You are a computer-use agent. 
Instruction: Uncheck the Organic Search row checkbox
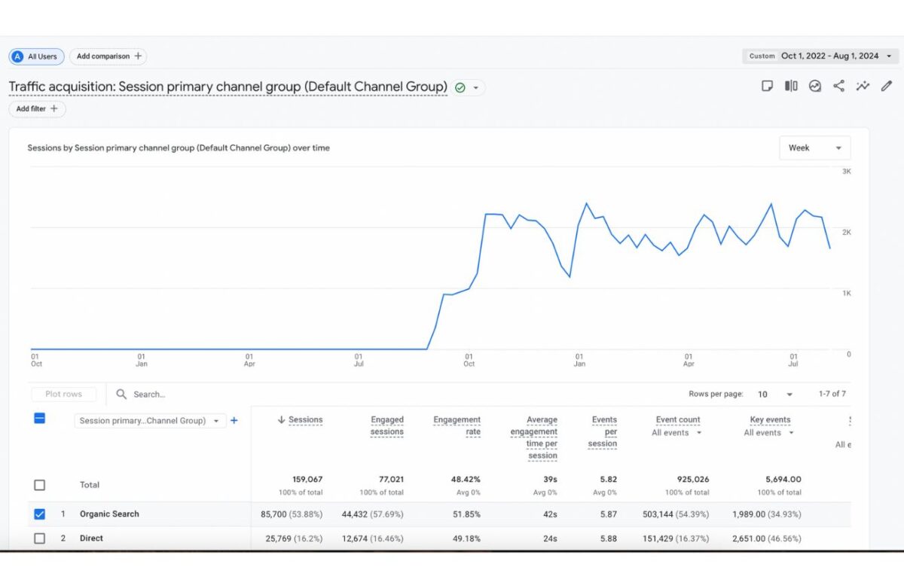point(39,513)
